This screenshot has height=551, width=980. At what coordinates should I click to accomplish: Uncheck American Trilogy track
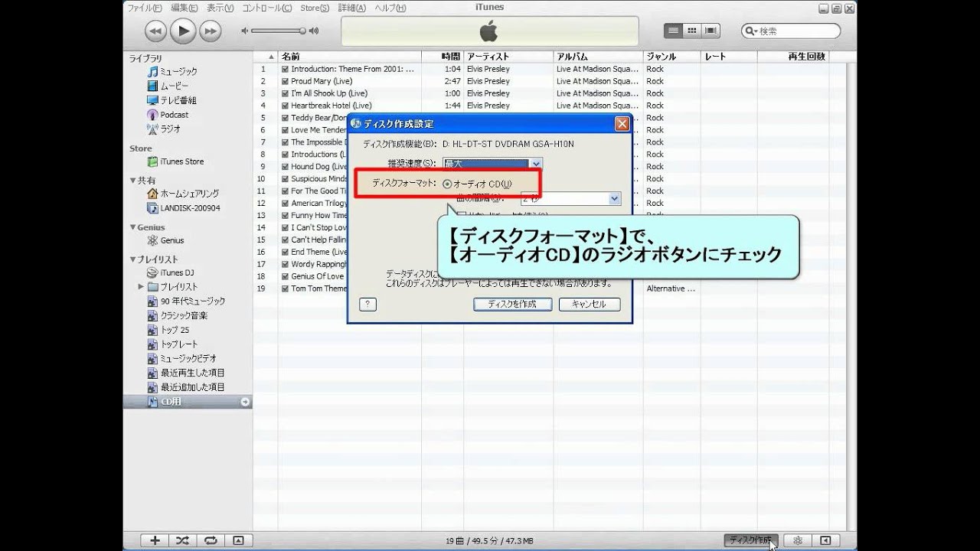285,204
